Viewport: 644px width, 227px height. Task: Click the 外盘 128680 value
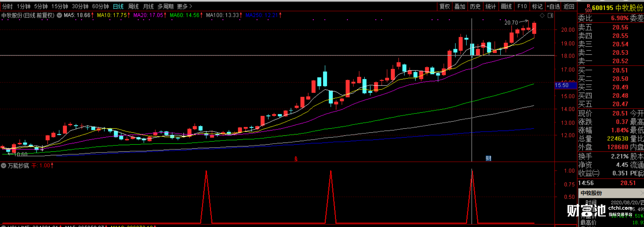tap(618, 147)
